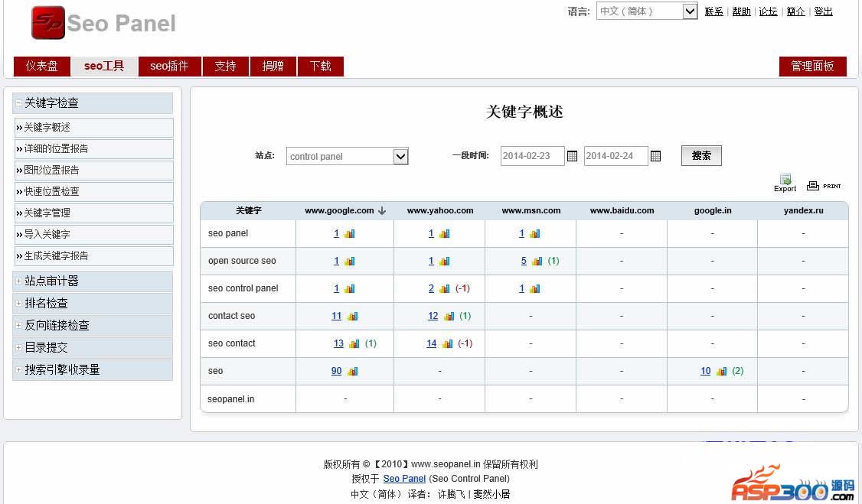Open the start date calendar picker icon

tap(572, 156)
